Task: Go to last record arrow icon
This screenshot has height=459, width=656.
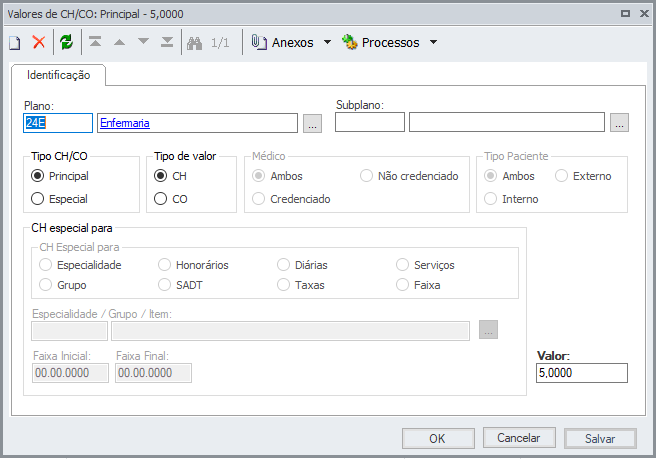Action: coord(167,43)
